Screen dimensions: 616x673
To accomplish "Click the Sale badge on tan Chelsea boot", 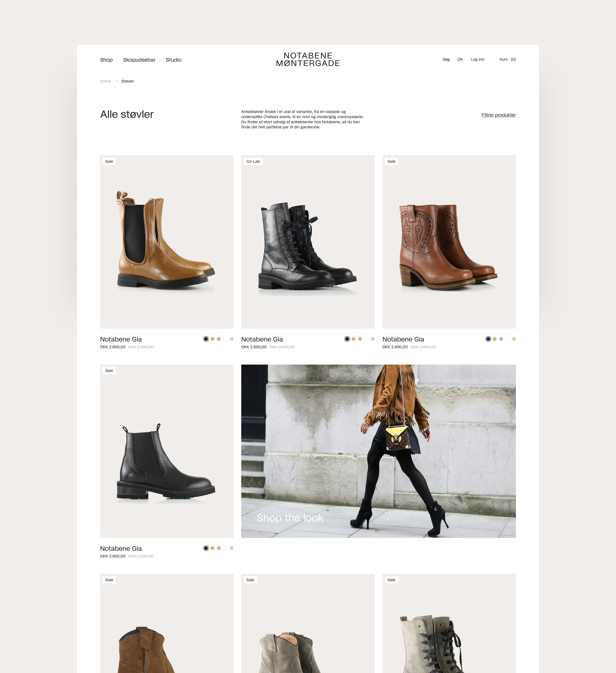I will click(x=109, y=161).
